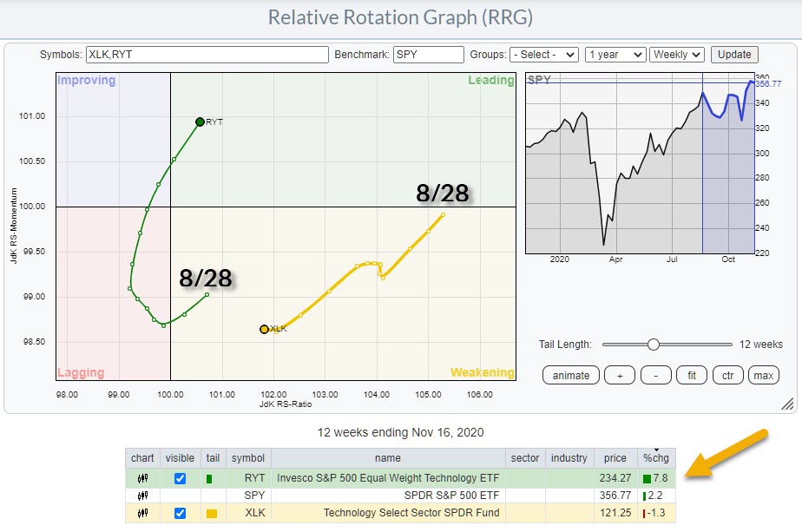Click the Tail Length slider handle

(x=654, y=345)
